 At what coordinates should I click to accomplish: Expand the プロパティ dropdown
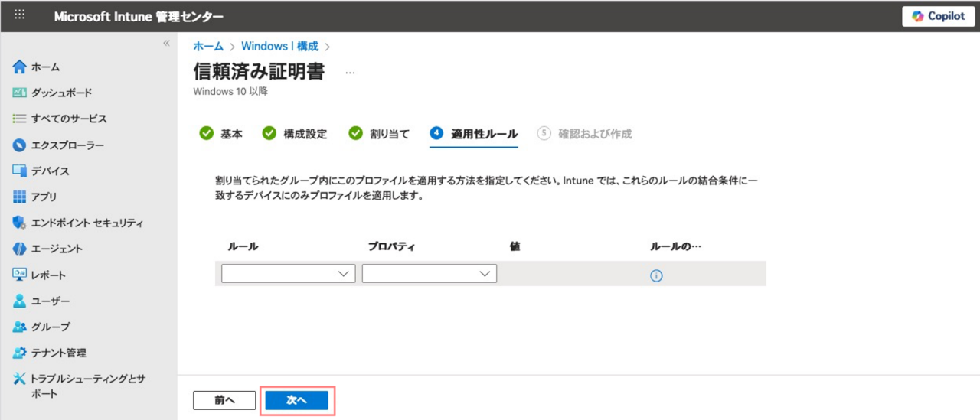pyautogui.click(x=429, y=274)
